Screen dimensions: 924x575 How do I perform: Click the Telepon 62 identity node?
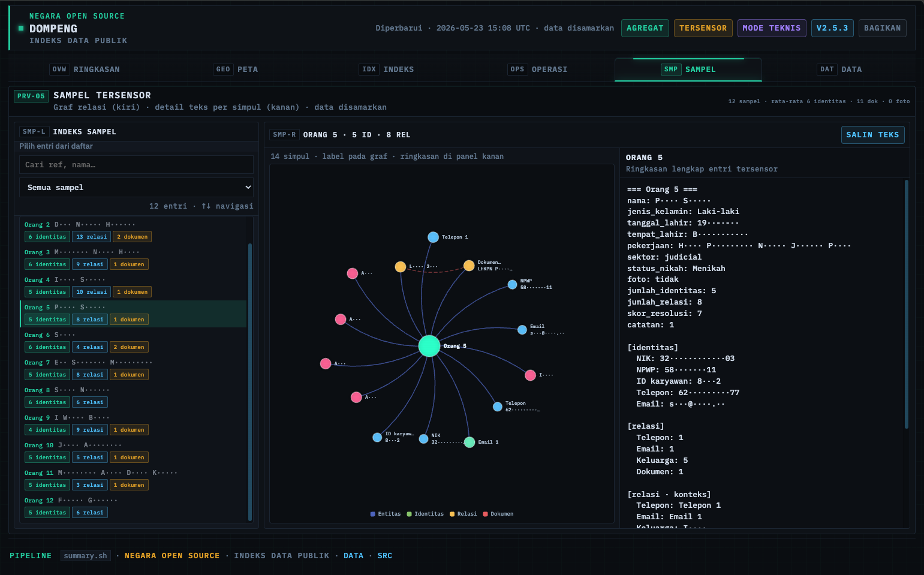coord(498,407)
